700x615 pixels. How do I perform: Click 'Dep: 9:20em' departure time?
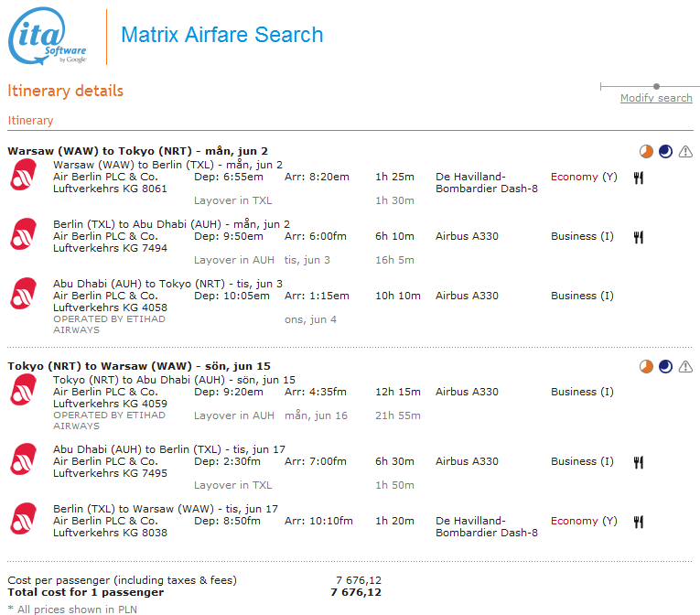(x=229, y=392)
